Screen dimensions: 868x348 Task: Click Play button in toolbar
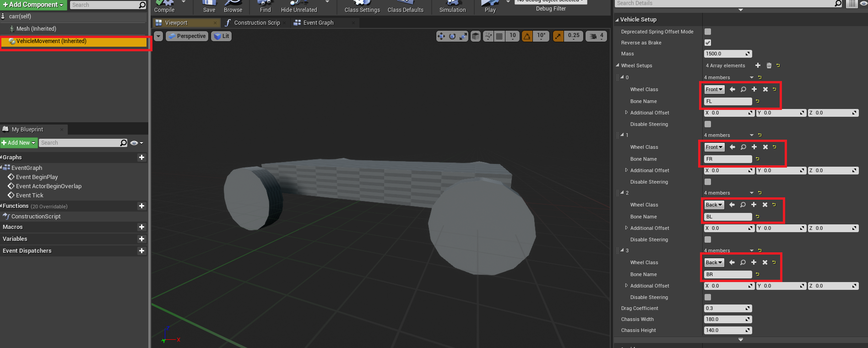pos(490,7)
